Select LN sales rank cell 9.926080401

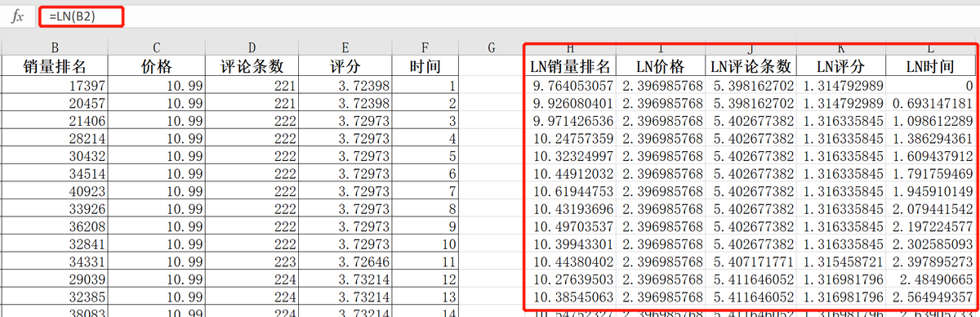pyautogui.click(x=570, y=103)
